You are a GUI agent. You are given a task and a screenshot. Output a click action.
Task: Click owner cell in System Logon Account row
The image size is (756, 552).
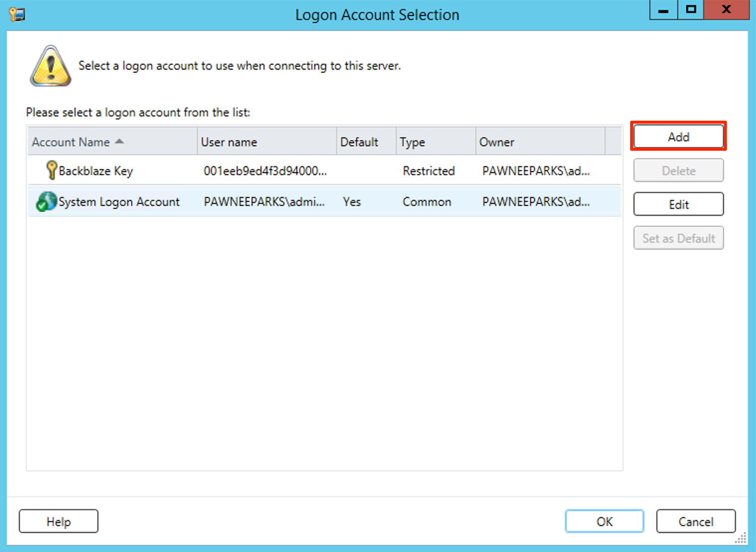click(x=536, y=202)
